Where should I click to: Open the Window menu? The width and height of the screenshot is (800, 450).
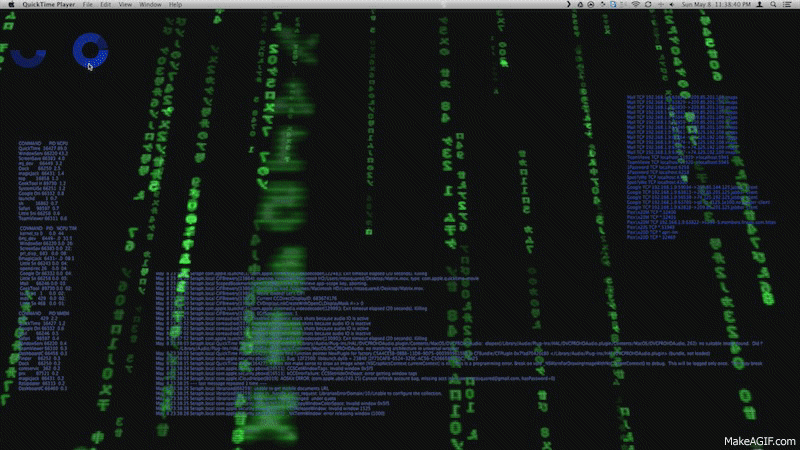[x=151, y=5]
